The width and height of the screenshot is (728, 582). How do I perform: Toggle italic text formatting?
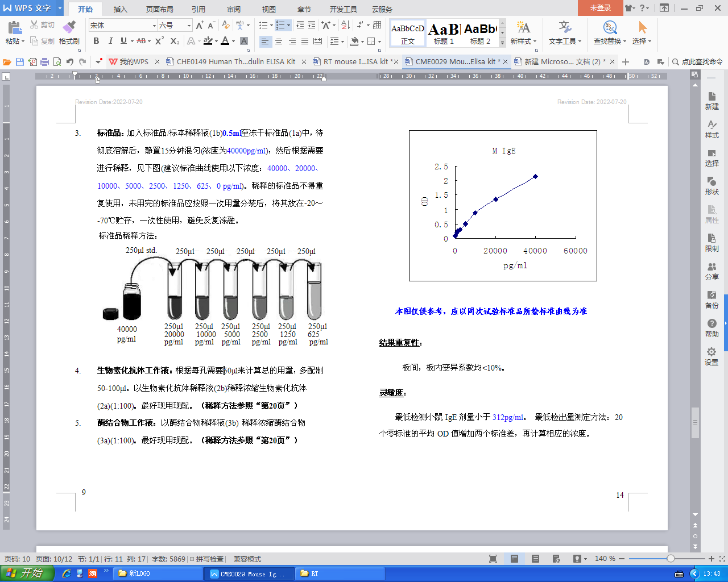[110, 41]
